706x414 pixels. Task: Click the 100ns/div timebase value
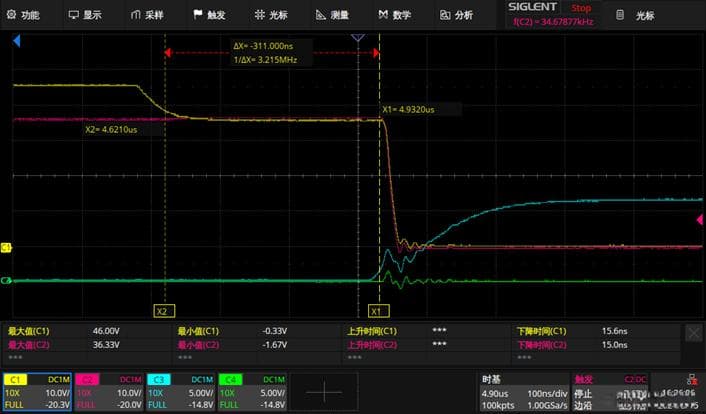click(x=547, y=393)
